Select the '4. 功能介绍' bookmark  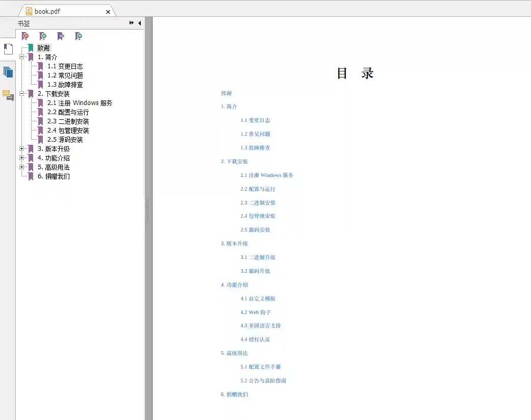[x=54, y=157]
